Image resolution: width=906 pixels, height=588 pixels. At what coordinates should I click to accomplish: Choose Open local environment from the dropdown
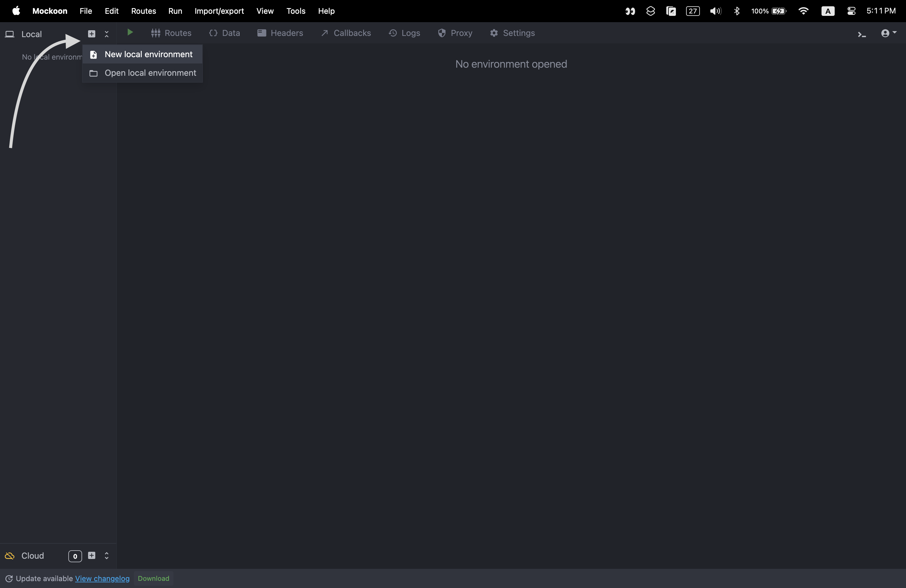pyautogui.click(x=142, y=73)
